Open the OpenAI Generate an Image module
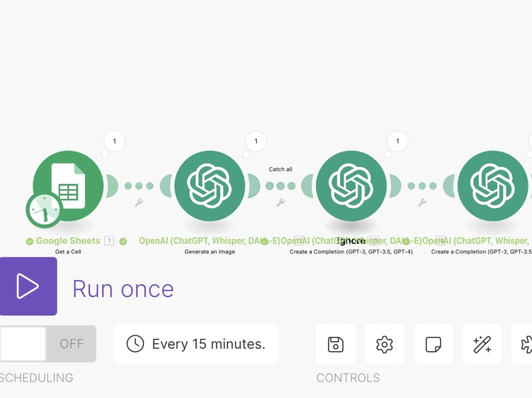The width and height of the screenshot is (532, 398). pos(210,186)
